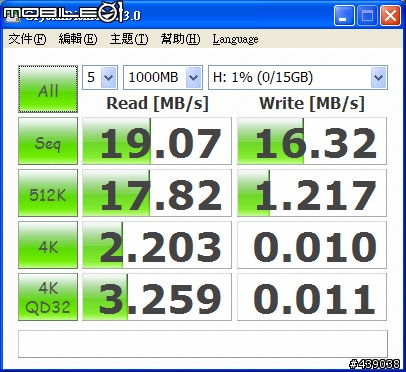Select the 4K read value 2.203

click(x=157, y=245)
